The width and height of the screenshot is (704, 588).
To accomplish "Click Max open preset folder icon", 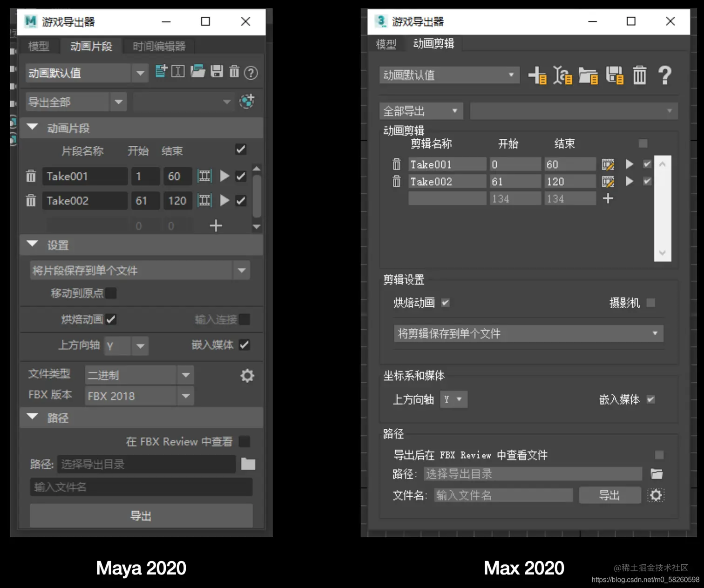I will pos(589,75).
